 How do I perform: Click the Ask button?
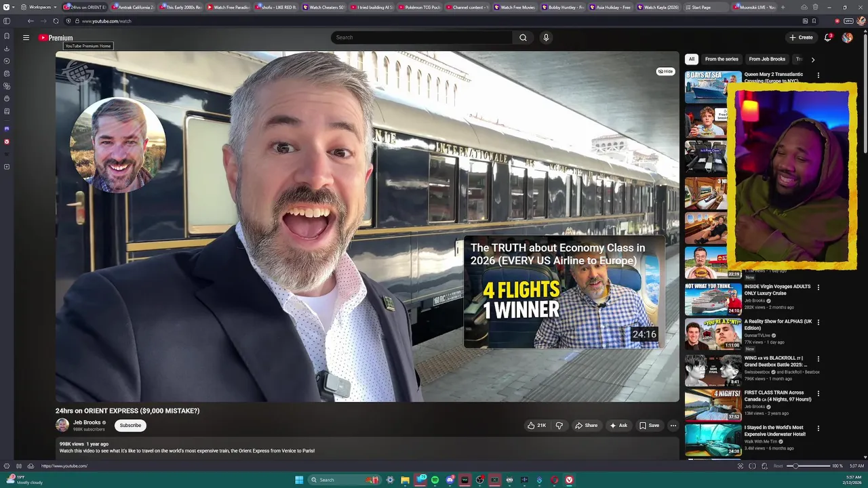point(618,426)
